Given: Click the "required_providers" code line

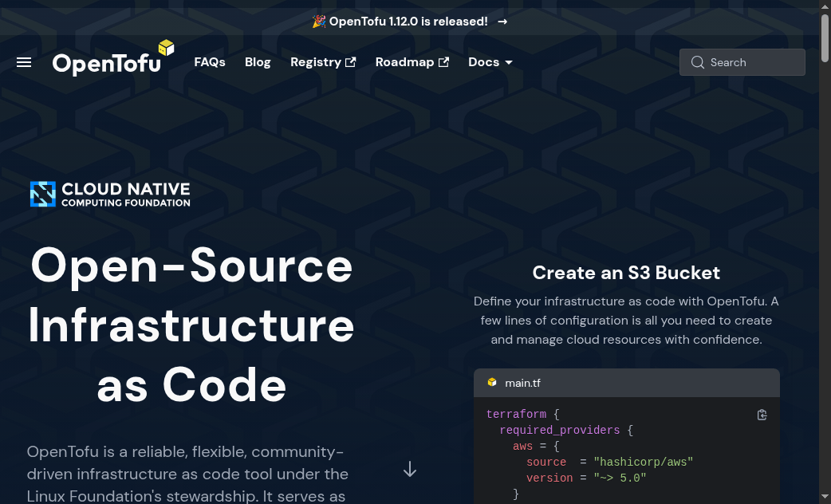Looking at the screenshot, I should click(x=566, y=431).
